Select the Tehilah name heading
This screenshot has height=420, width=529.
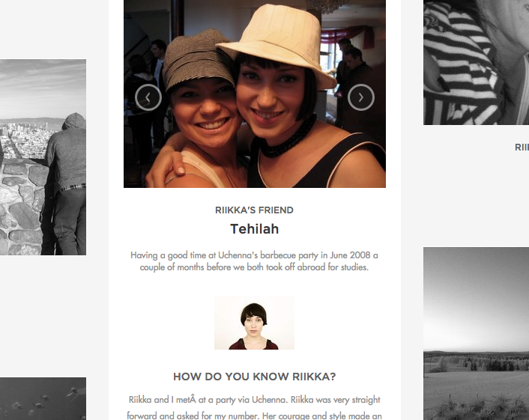point(255,229)
